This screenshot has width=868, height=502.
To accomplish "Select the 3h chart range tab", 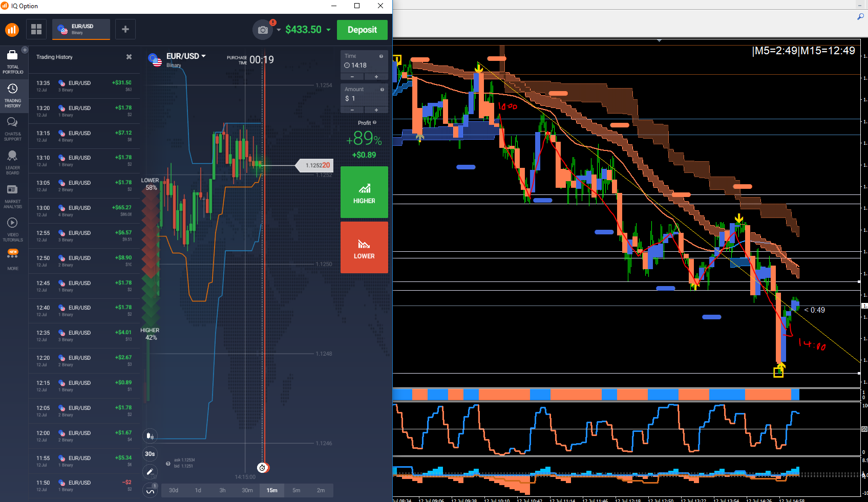I will click(223, 490).
